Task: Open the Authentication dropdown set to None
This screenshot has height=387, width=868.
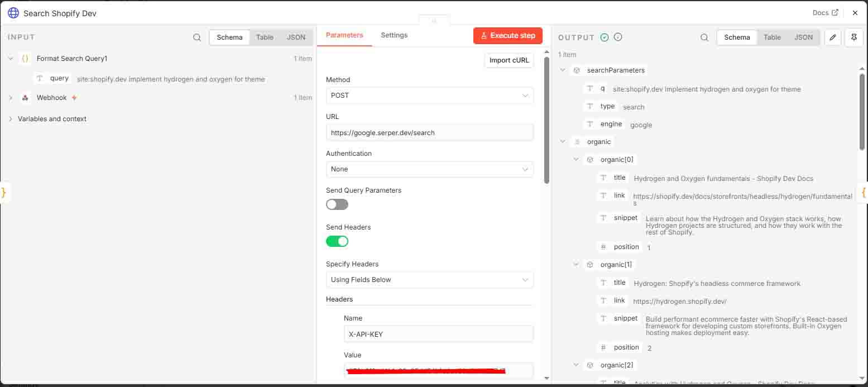Action: [x=429, y=169]
